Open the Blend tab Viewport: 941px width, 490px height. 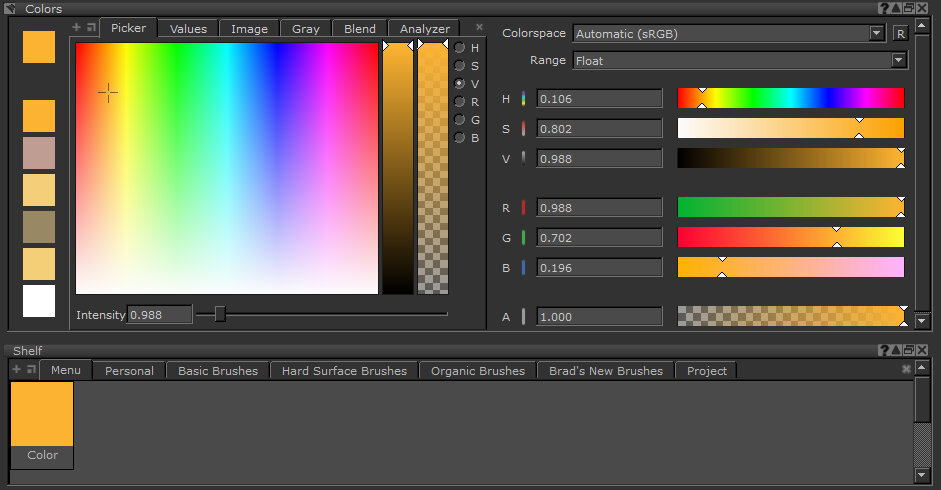click(360, 29)
